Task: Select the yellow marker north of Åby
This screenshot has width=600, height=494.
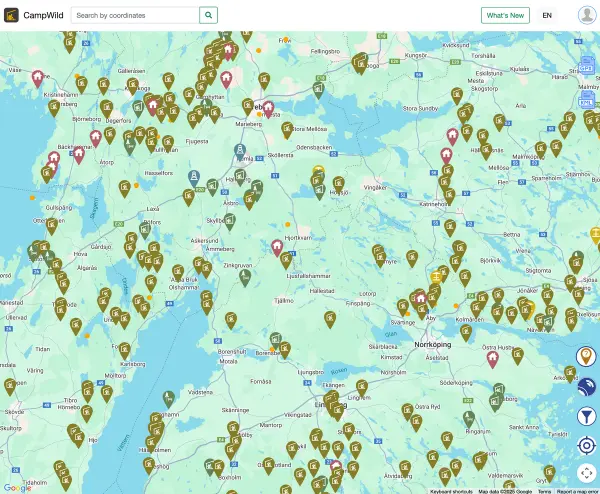Action: pyautogui.click(x=436, y=277)
